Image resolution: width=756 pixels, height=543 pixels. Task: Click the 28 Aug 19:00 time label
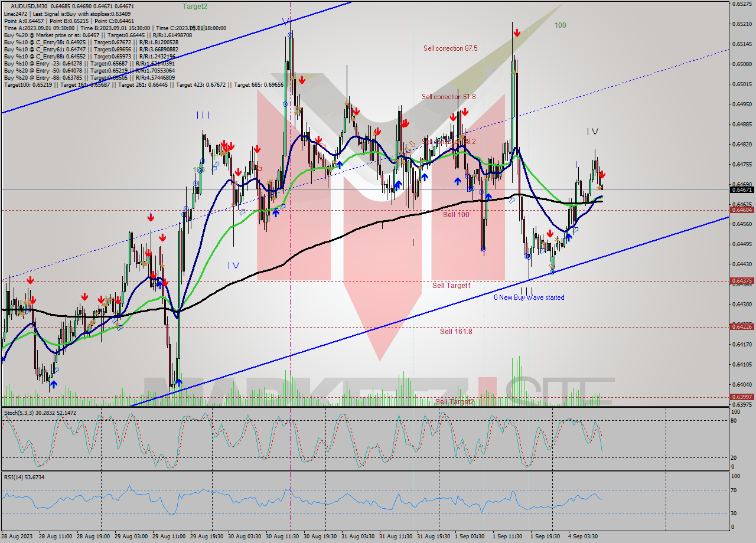(x=93, y=537)
